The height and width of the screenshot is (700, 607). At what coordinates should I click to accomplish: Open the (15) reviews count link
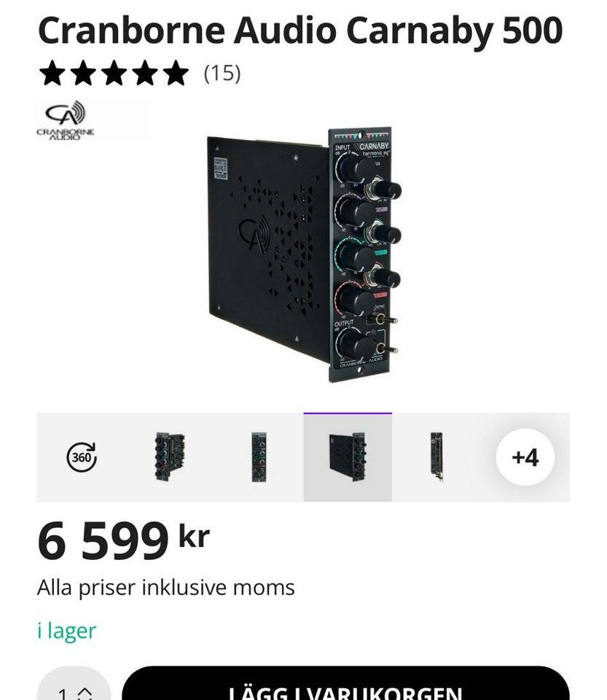coord(222,74)
